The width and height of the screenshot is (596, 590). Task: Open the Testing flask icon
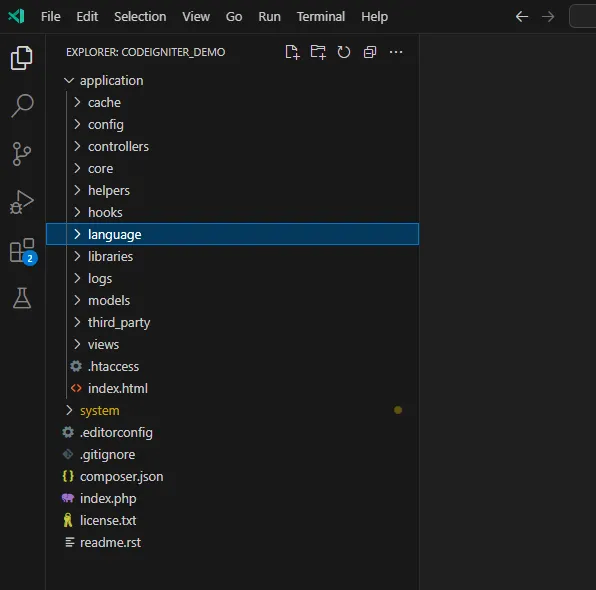click(x=22, y=298)
